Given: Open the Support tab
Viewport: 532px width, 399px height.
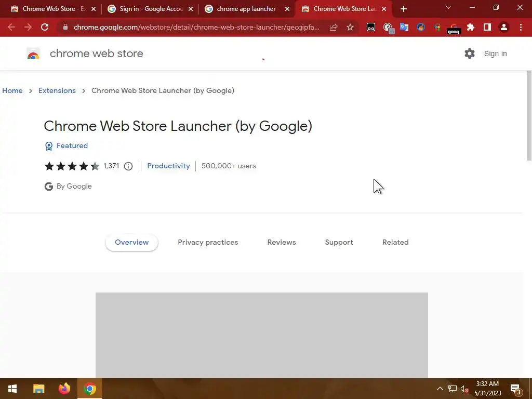Looking at the screenshot, I should (339, 242).
